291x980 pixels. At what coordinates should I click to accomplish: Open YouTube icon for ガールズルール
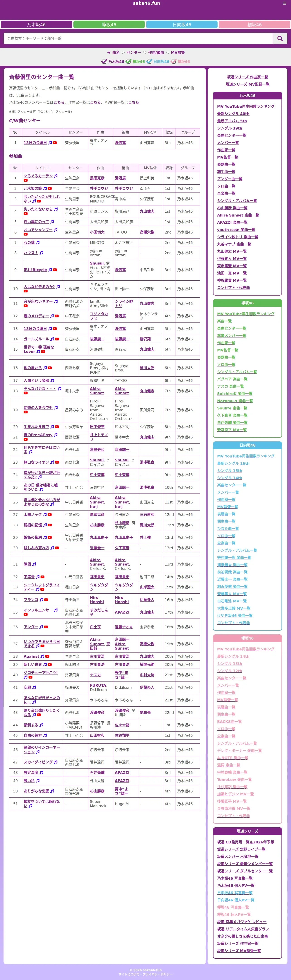57,339
